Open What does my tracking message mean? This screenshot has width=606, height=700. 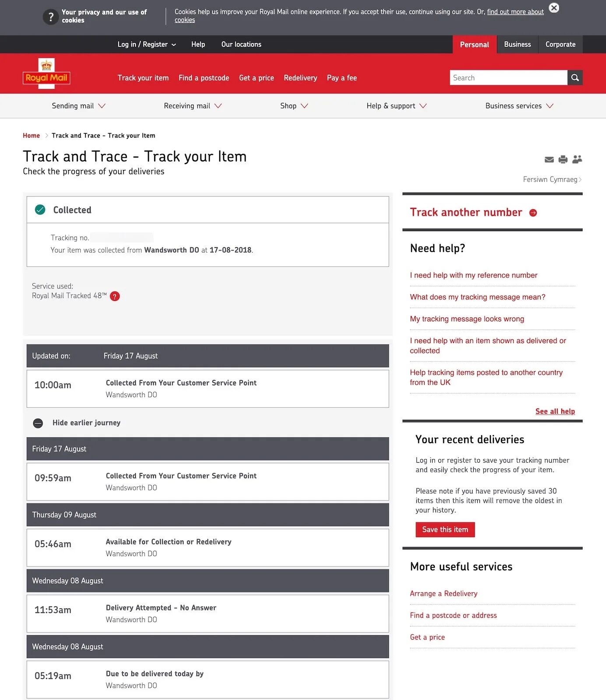pyautogui.click(x=478, y=297)
